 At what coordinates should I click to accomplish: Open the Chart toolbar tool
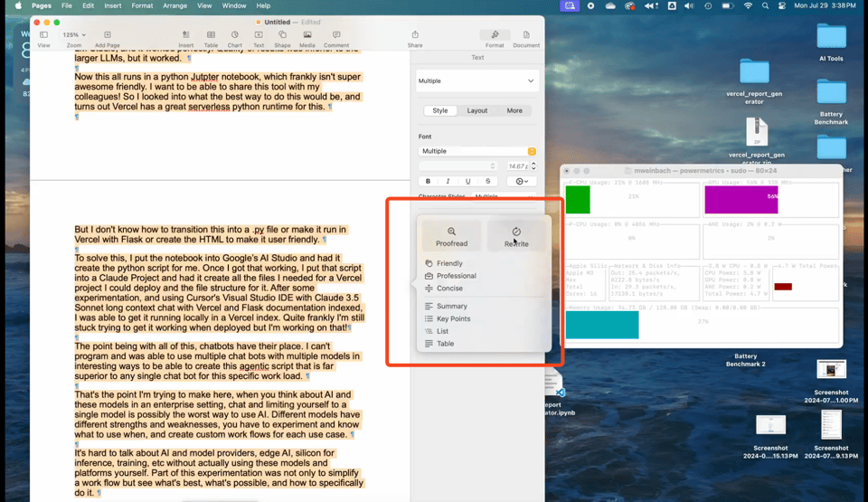235,36
